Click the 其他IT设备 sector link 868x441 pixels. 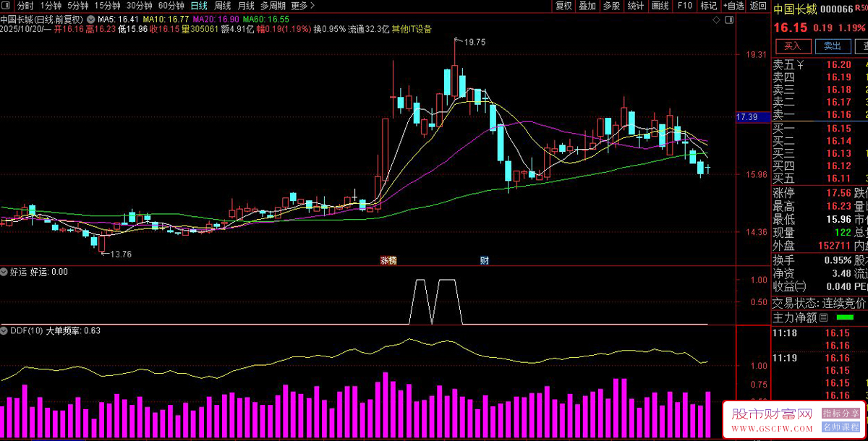point(411,30)
